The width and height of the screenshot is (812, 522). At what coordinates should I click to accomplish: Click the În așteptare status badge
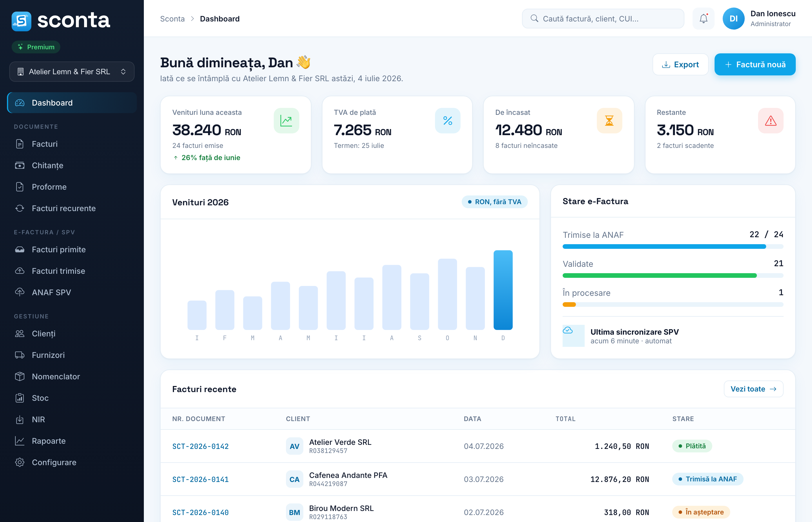click(701, 512)
